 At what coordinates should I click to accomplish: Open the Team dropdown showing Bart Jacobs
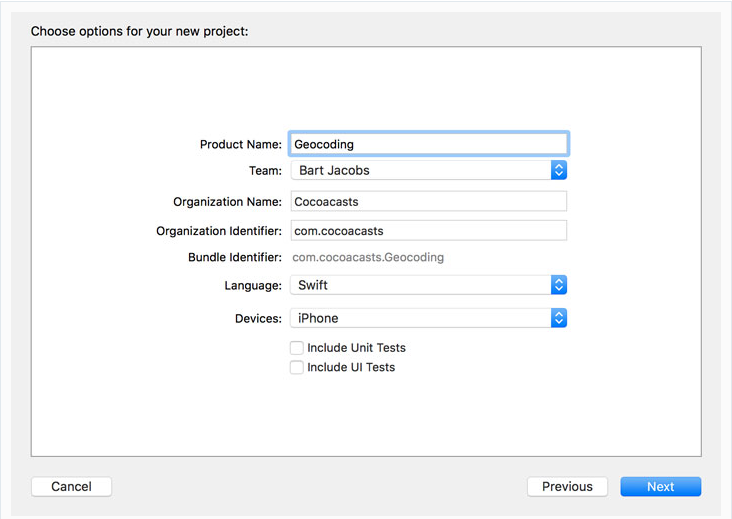(420, 171)
